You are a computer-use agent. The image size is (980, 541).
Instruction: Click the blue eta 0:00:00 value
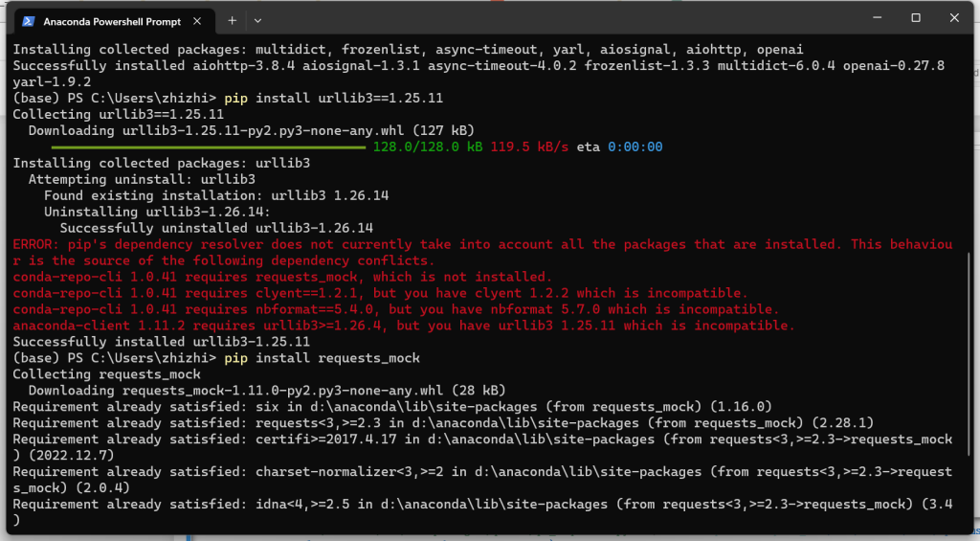click(x=635, y=147)
